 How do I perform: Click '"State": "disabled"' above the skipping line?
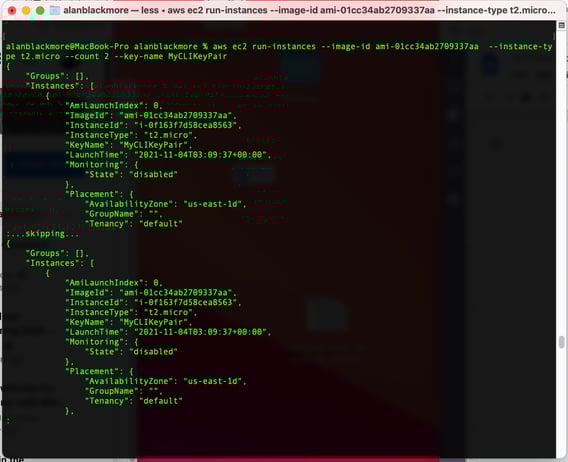[x=131, y=174]
